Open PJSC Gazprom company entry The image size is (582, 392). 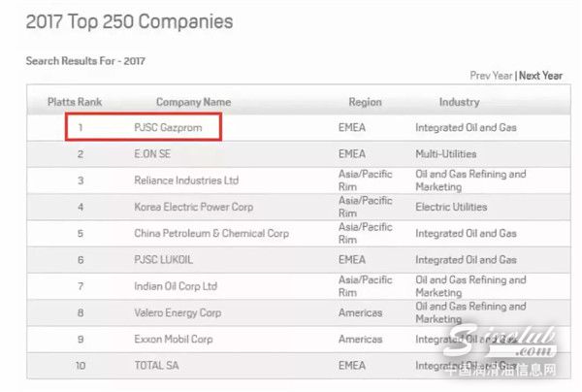[x=168, y=127]
